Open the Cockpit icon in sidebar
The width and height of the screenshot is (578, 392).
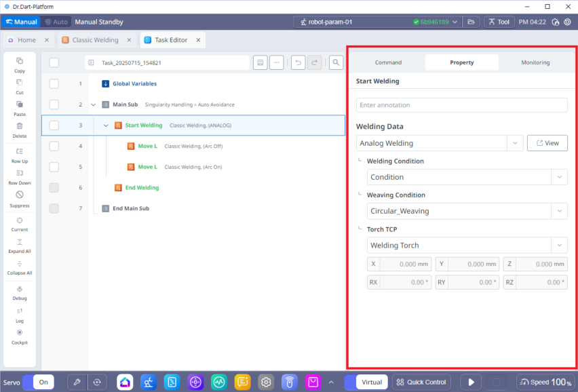pos(20,333)
